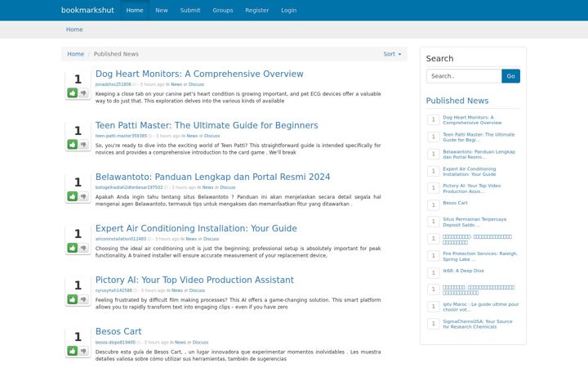The image size is (588, 368).
Task: Click Home in the Published News breadcrumb
Action: point(75,54)
